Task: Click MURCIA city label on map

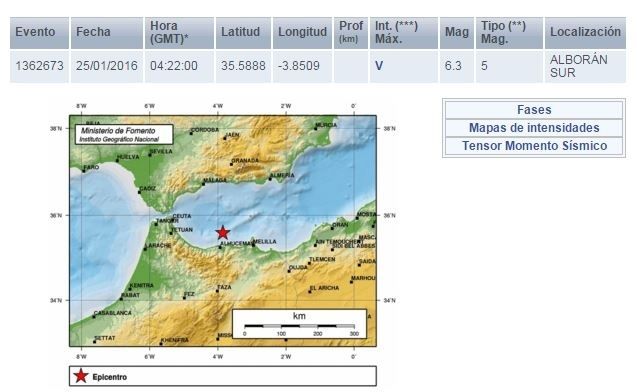Action: (326, 125)
